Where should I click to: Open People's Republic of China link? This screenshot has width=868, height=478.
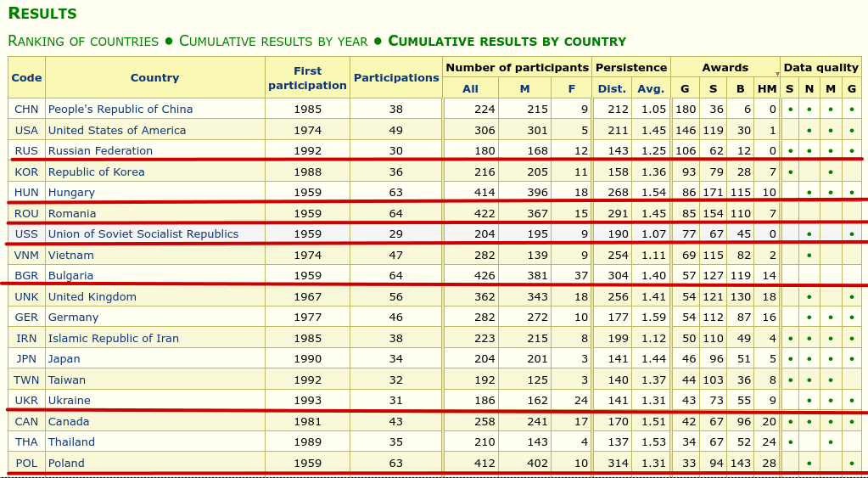pyautogui.click(x=120, y=110)
